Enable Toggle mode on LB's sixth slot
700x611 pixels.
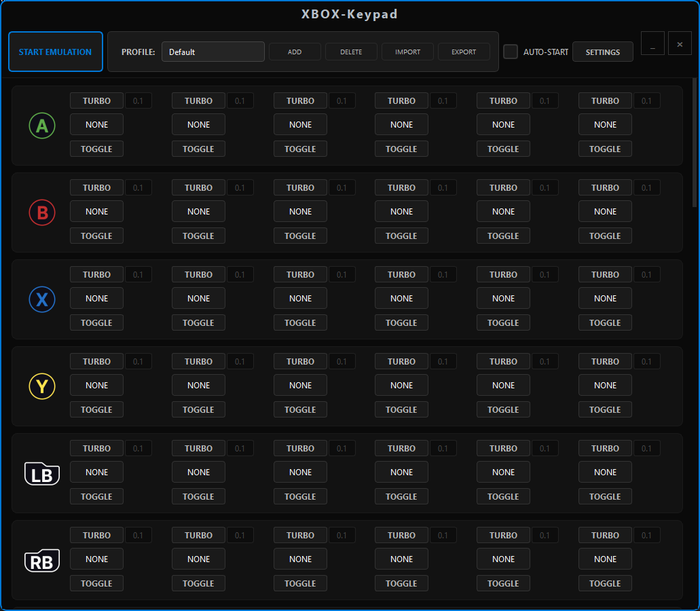605,496
